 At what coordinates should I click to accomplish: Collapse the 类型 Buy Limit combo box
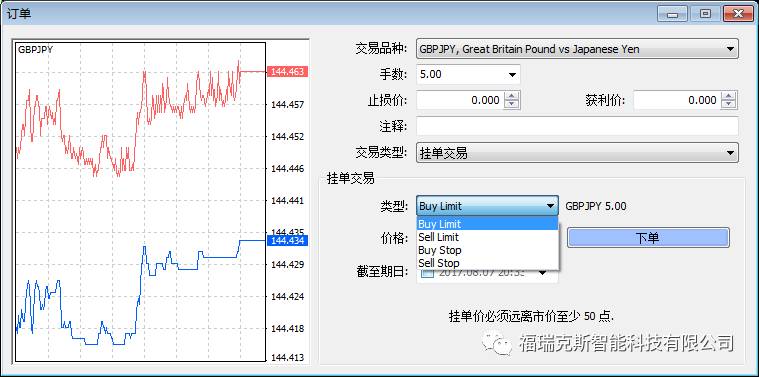[x=487, y=206]
